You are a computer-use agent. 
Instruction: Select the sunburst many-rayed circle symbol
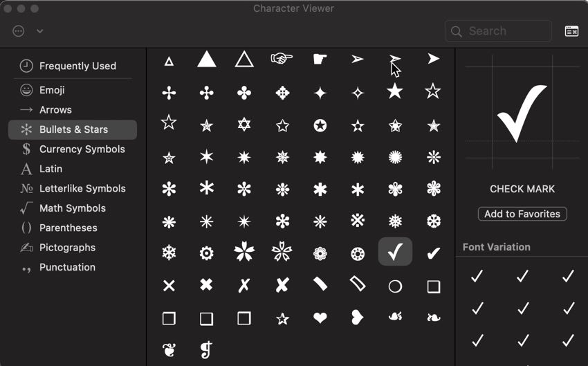(395, 157)
